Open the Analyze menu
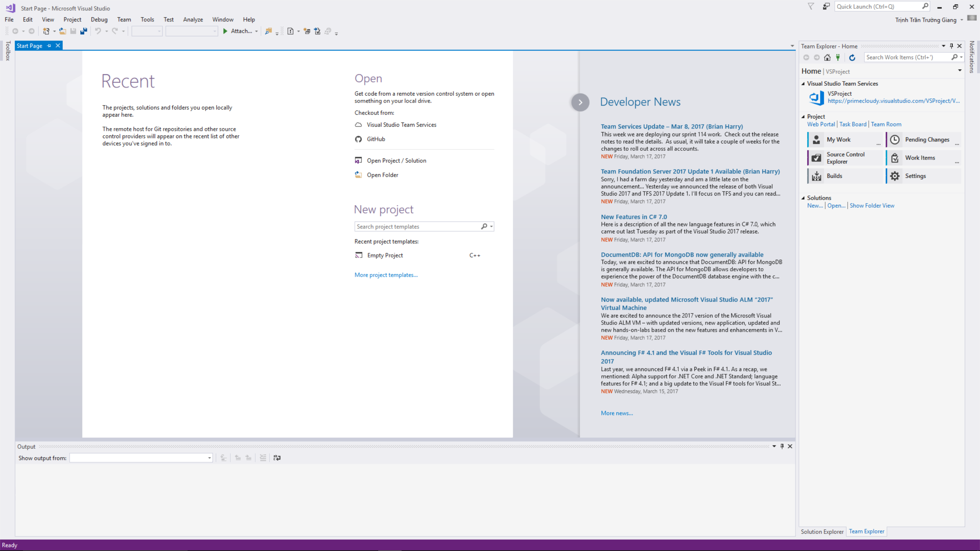Screen dimensions: 980x551 [x=193, y=20]
